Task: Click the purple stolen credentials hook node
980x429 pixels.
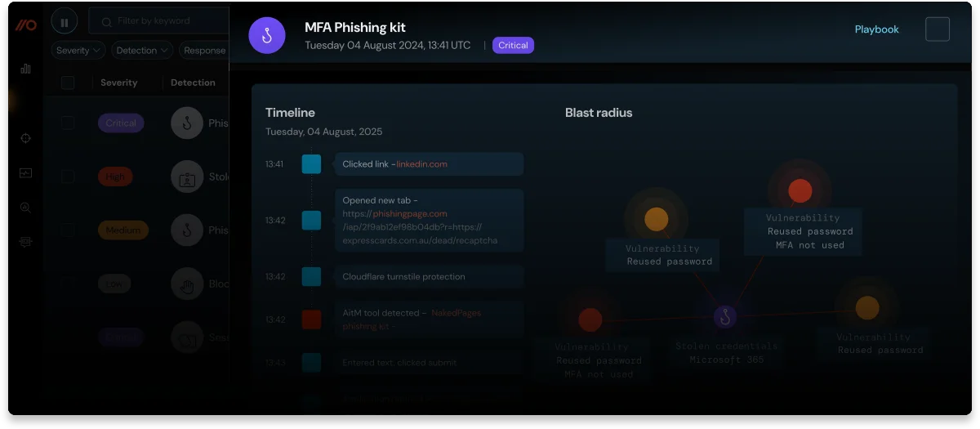Action: click(725, 316)
